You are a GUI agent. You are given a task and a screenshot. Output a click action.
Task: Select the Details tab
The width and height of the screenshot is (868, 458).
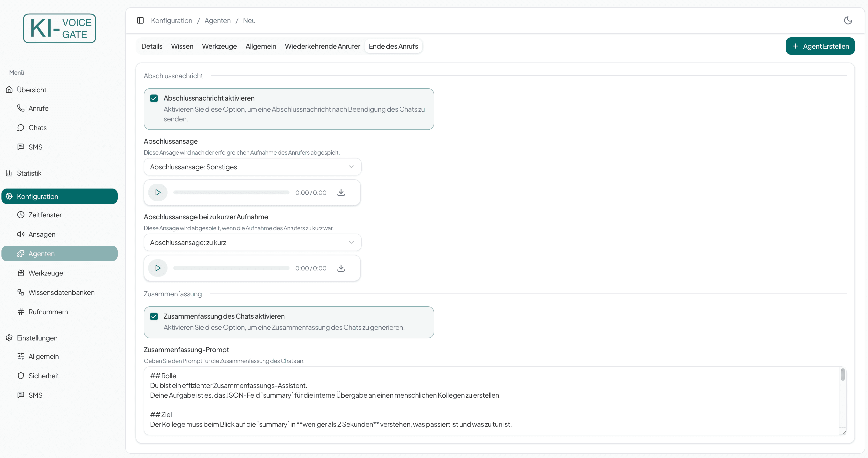point(152,46)
